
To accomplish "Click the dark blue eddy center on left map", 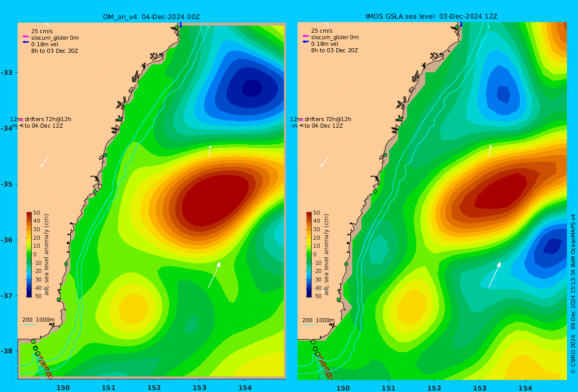I will (252, 88).
